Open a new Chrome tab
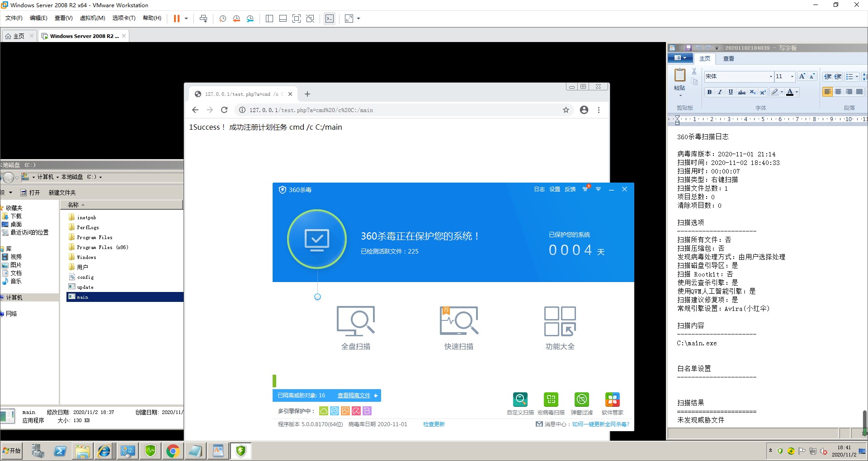The height and width of the screenshot is (461, 868). coord(307,94)
